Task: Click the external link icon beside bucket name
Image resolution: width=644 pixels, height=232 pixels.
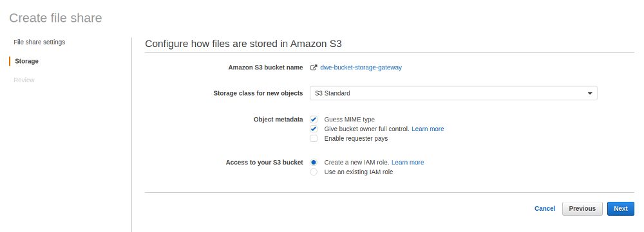Action: tap(314, 67)
